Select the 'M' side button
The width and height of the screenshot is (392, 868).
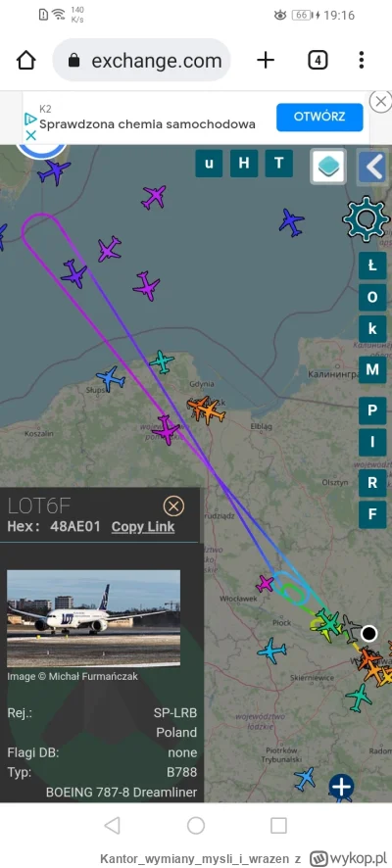click(372, 369)
